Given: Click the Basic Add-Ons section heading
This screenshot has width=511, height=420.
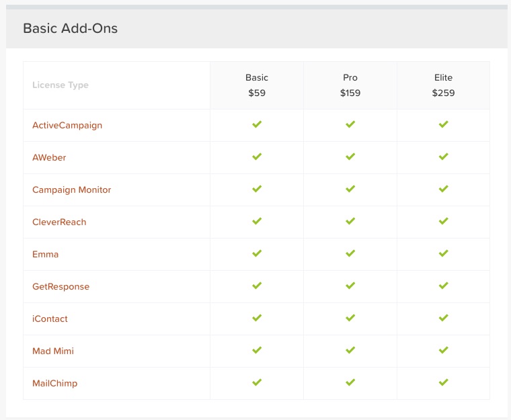Looking at the screenshot, I should (71, 28).
